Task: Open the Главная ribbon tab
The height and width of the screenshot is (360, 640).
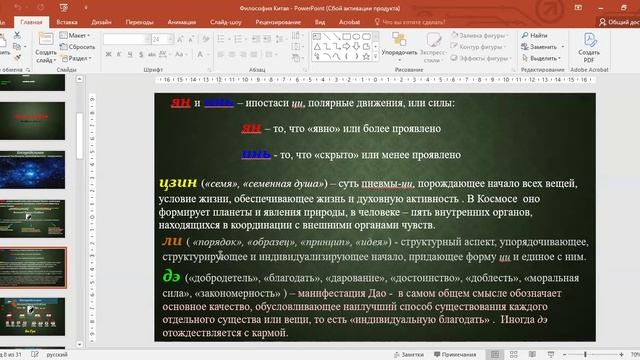Action: click(31, 22)
